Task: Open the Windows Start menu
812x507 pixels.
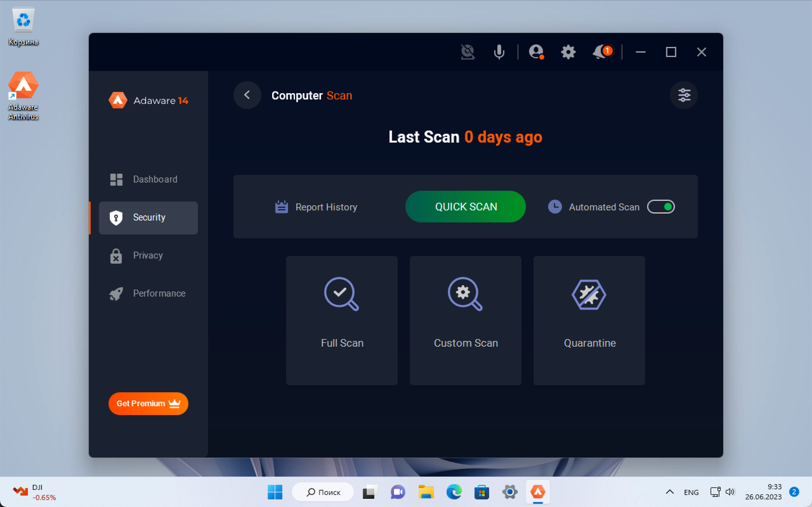Action: point(275,492)
